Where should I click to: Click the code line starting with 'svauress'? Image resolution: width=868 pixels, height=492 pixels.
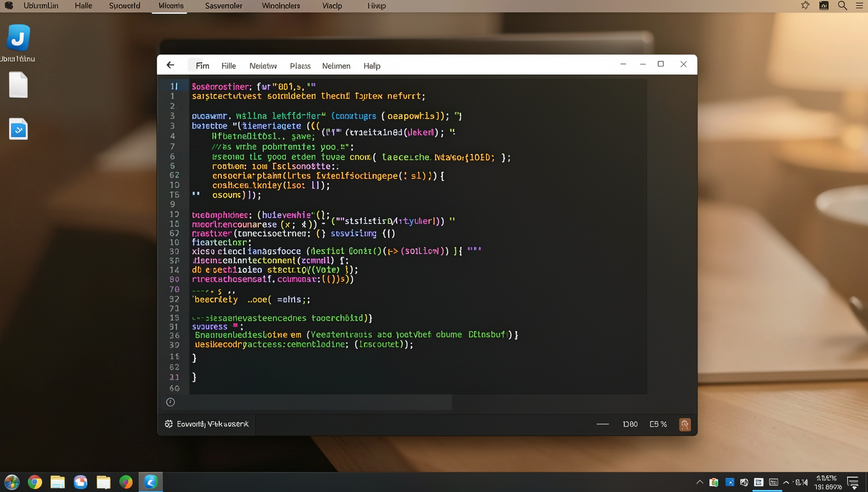coord(218,326)
